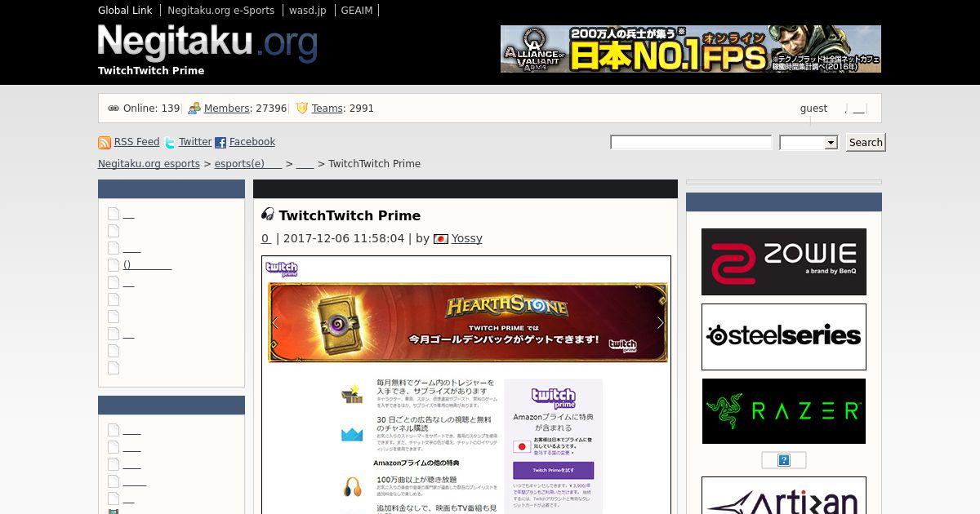Click the Teams shield icon
Viewport: 980px width, 514px height.
click(x=302, y=108)
